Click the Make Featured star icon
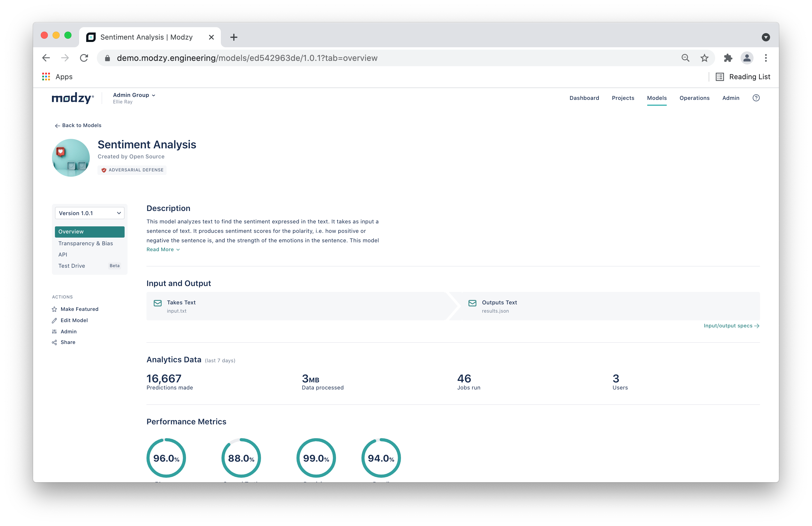812x526 pixels. coord(54,309)
